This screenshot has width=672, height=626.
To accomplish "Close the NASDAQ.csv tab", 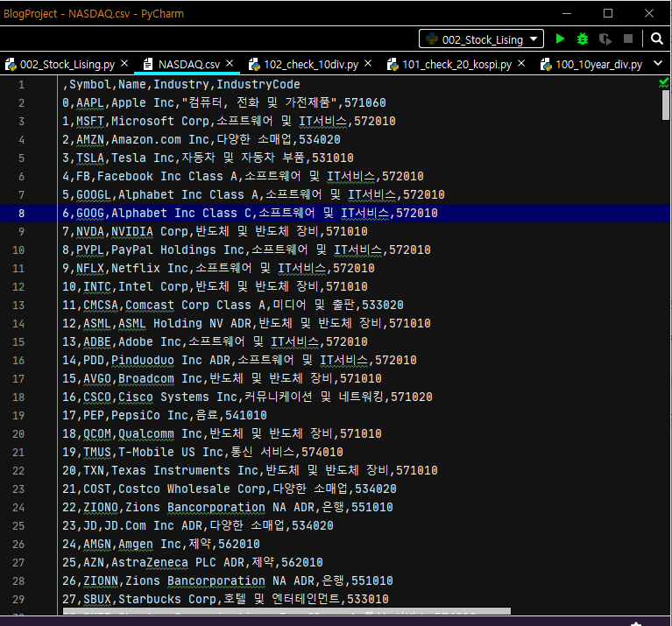I will coord(230,63).
